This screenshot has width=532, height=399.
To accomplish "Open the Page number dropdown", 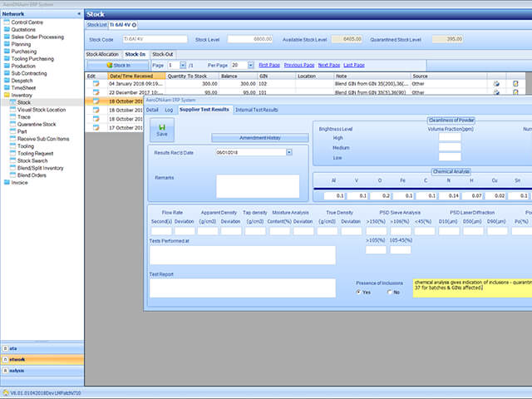I will 183,65.
